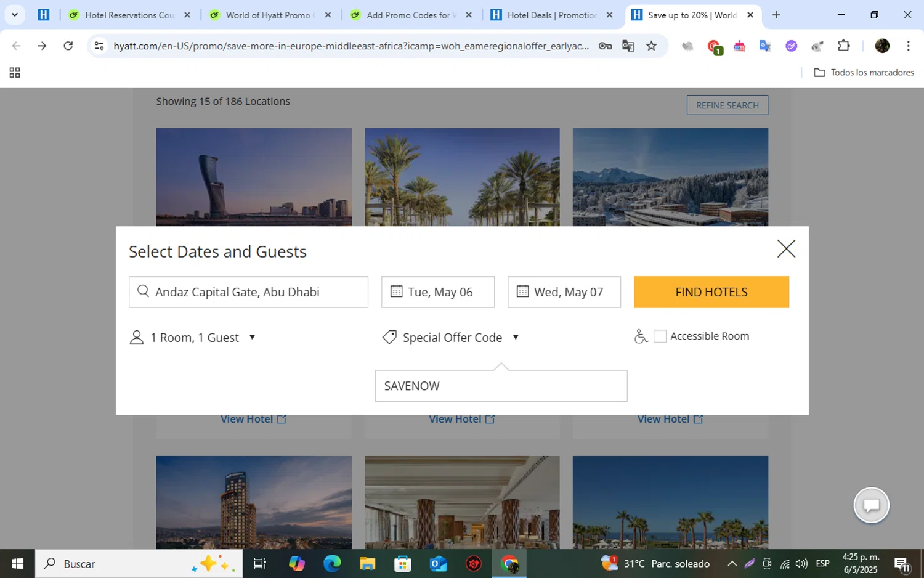Open the right View Hotel link
The image size is (924, 578).
click(x=670, y=419)
